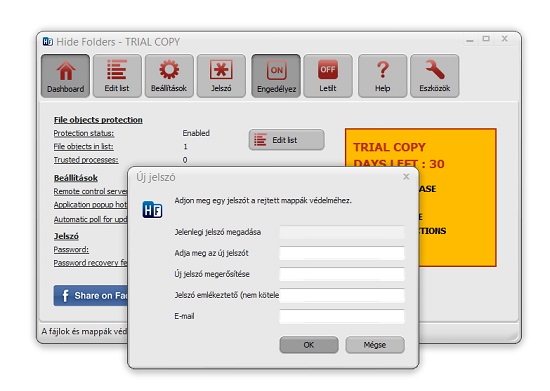Click the Protection status link
The width and height of the screenshot is (550, 391).
(x=84, y=133)
